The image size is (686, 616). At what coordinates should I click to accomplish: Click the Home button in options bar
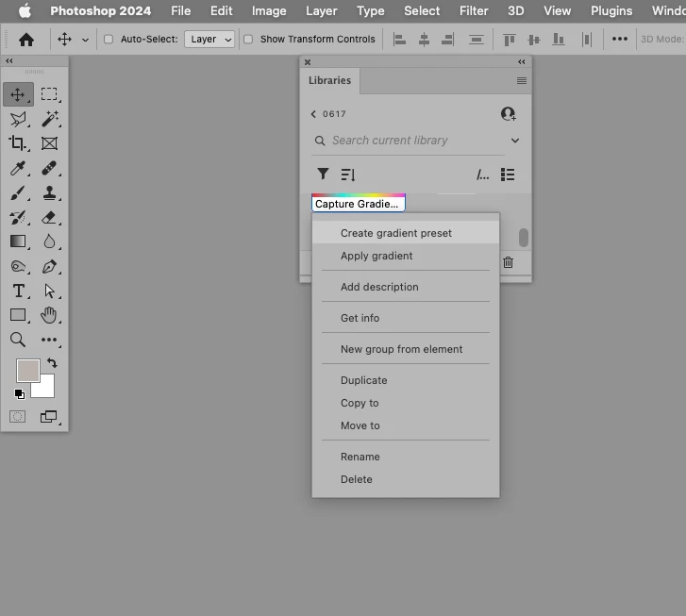(x=26, y=40)
